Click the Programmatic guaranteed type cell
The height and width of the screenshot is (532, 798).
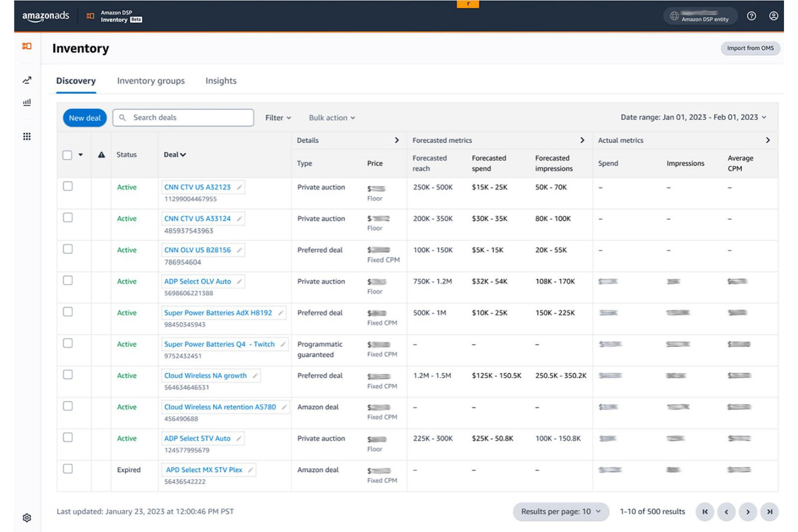click(x=321, y=349)
